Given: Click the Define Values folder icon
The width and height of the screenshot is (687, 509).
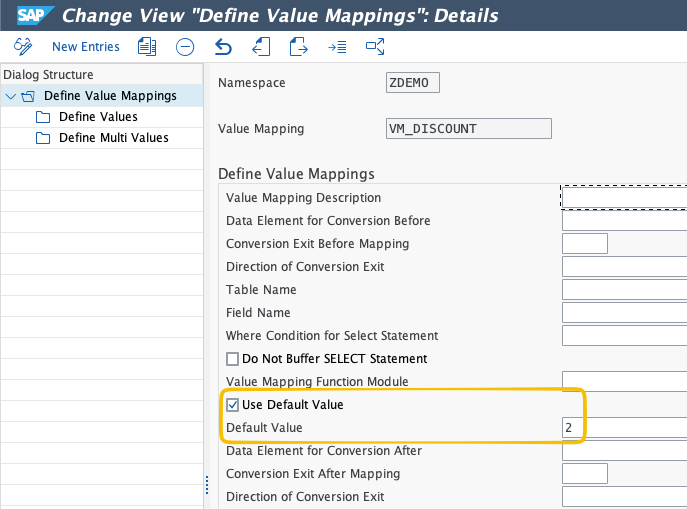Looking at the screenshot, I should pos(43,117).
